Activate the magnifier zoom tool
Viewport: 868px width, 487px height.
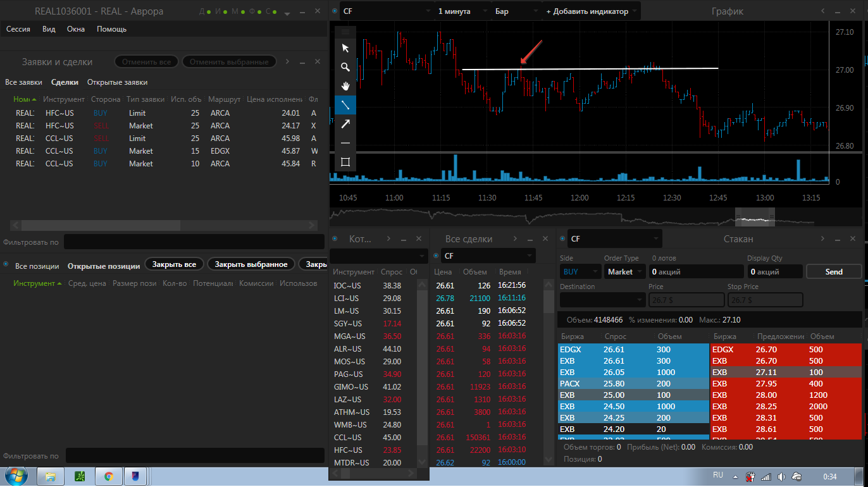pyautogui.click(x=345, y=67)
